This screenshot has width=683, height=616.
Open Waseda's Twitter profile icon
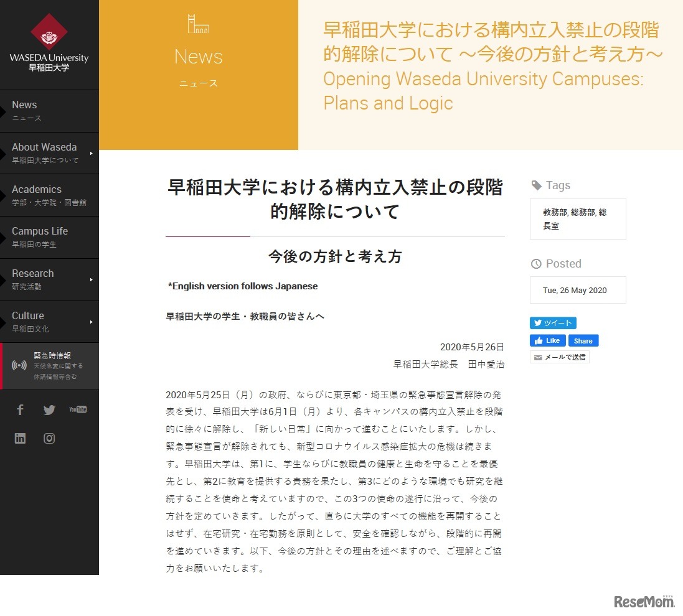click(x=49, y=409)
